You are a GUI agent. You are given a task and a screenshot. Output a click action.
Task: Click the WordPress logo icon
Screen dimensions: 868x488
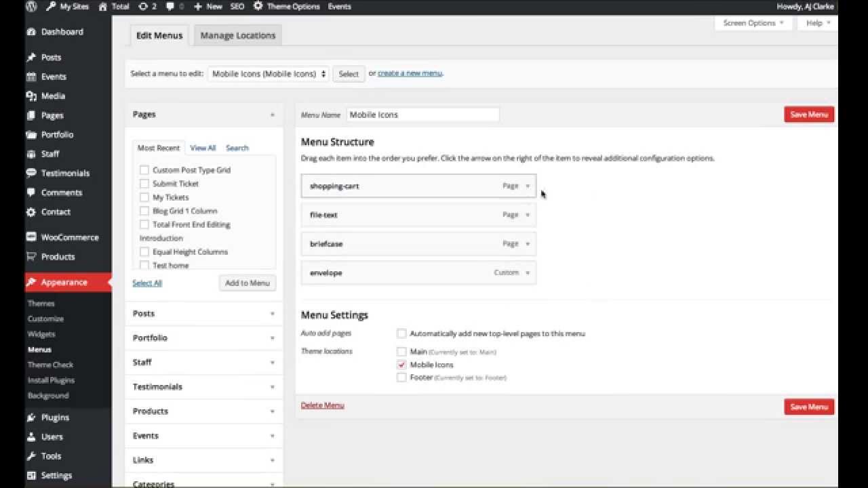pos(31,6)
